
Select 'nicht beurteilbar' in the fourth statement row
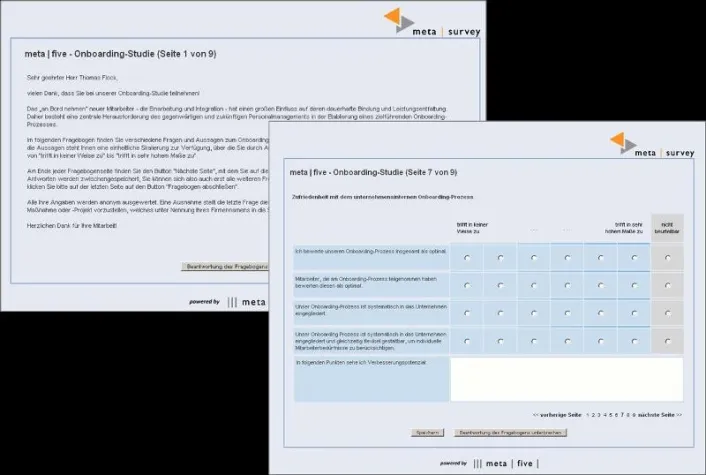tap(667, 341)
